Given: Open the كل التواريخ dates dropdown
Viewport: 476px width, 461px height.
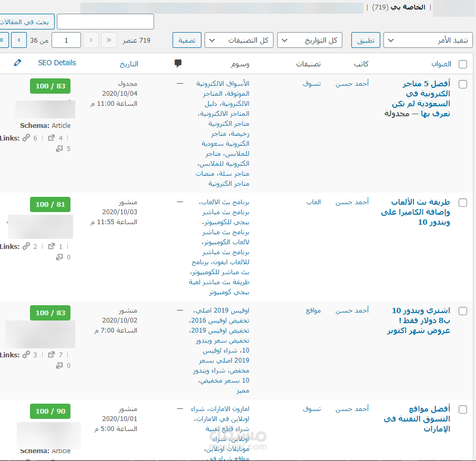Looking at the screenshot, I should click(x=310, y=40).
